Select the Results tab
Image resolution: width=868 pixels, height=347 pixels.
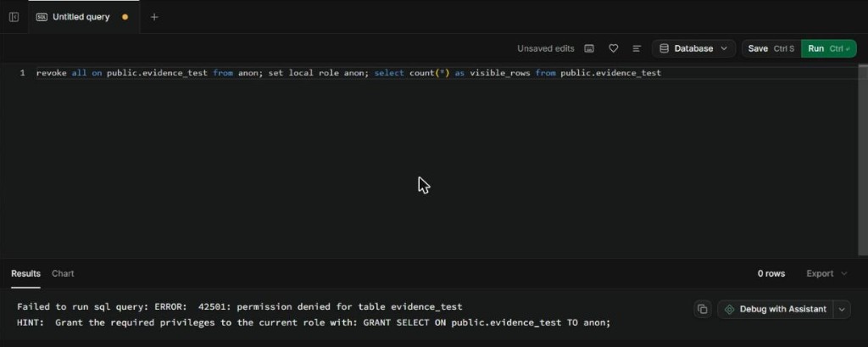point(26,273)
